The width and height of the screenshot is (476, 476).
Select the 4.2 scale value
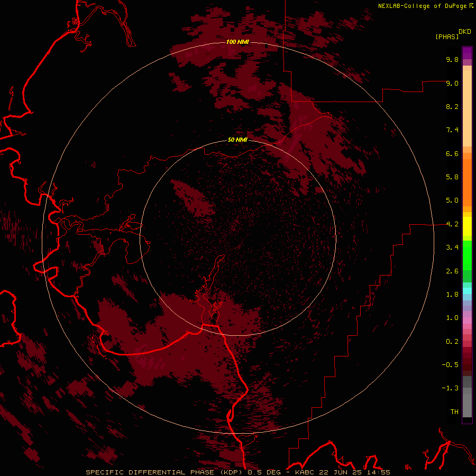tap(452, 224)
